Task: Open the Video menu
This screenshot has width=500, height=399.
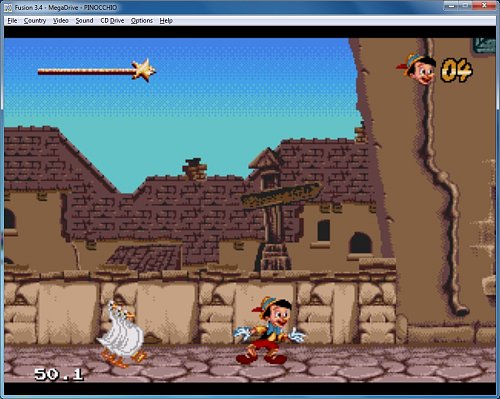Action: 61,21
